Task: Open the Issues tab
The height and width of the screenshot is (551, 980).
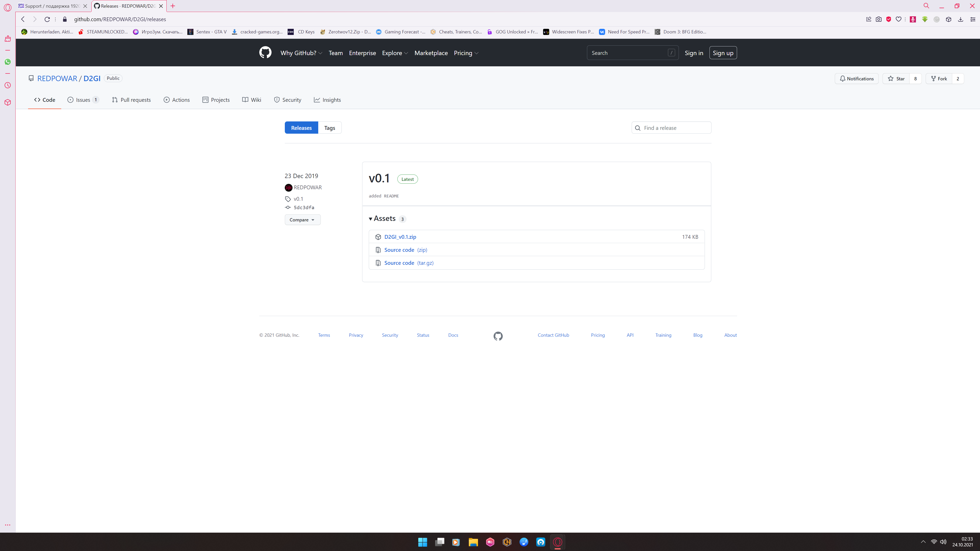Action: (x=83, y=100)
